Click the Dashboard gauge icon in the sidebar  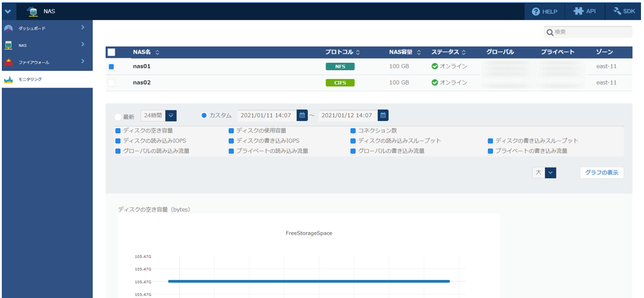click(x=8, y=28)
